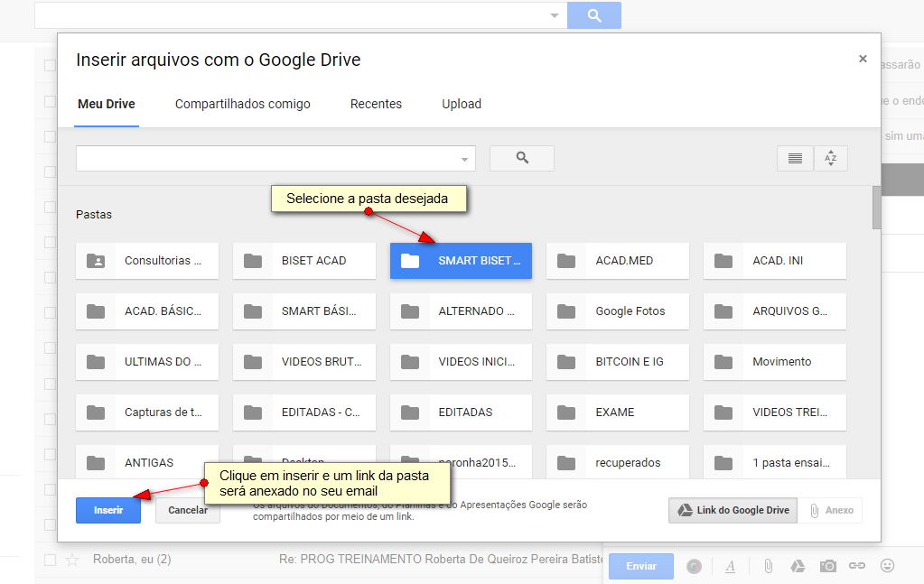
Task: Insert emoji with the smiley icon
Action: 887,566
